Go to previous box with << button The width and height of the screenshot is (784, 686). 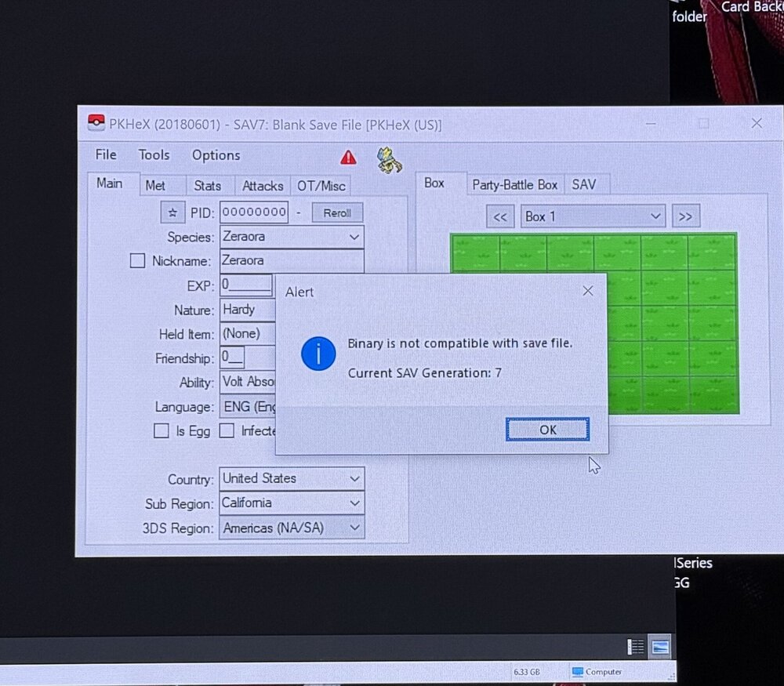pyautogui.click(x=500, y=217)
